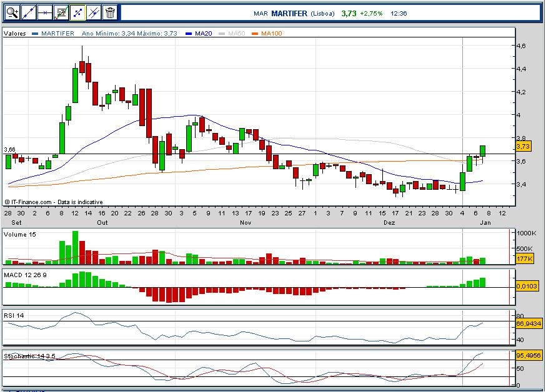The image size is (546, 392).
Task: Click the 4,6 price axis label
Action: 521,46
